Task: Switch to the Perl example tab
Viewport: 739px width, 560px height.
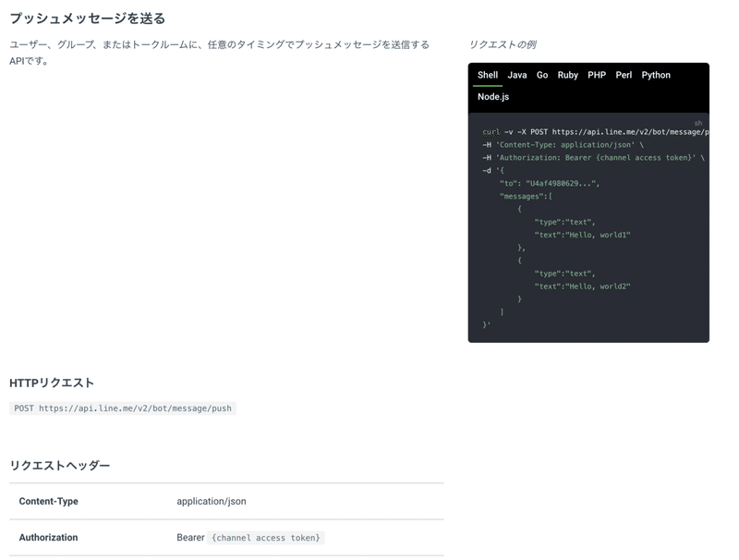Action: coord(624,75)
